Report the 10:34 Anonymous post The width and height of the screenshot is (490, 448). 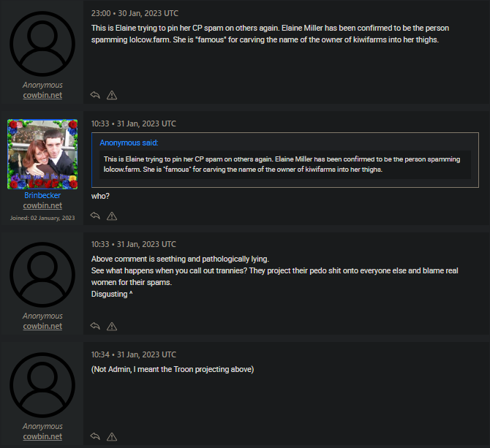(x=112, y=437)
